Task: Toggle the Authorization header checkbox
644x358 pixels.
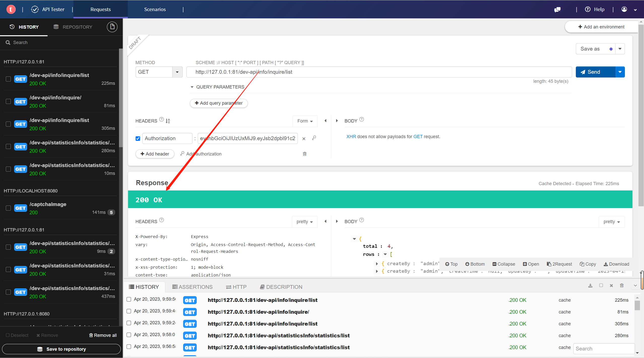Action: coord(138,138)
